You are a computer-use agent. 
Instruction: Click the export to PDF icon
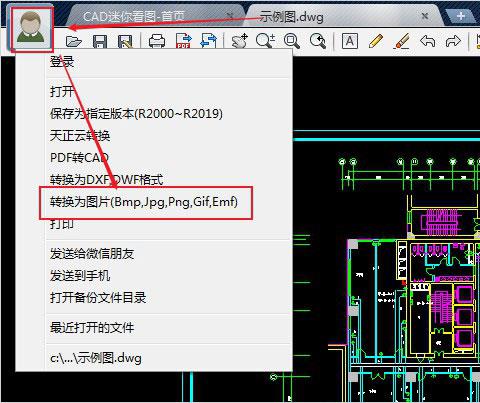(x=184, y=41)
